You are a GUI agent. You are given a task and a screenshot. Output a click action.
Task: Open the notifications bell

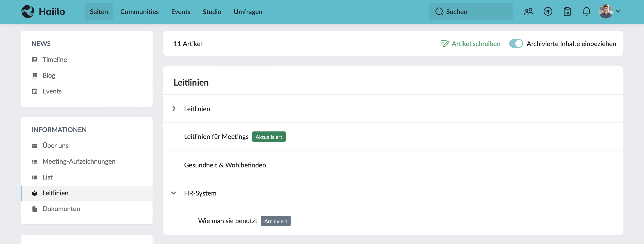click(586, 11)
